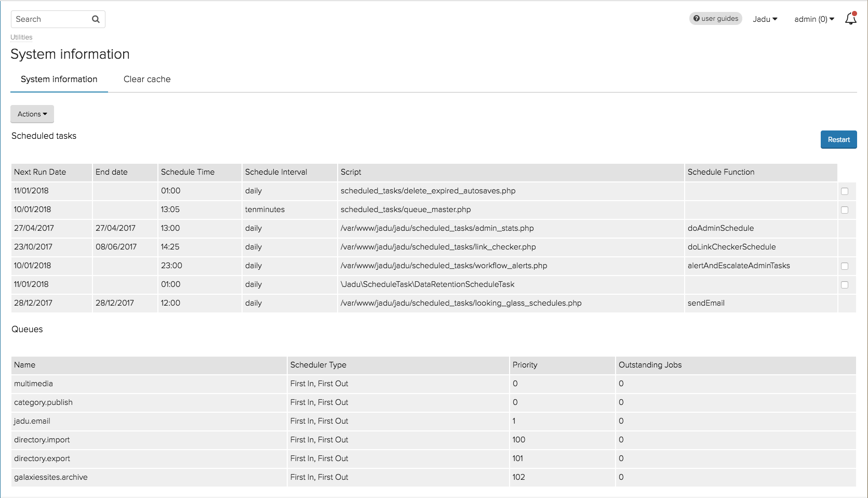
Task: Follow the Utilities breadcrumb link
Action: click(x=21, y=37)
